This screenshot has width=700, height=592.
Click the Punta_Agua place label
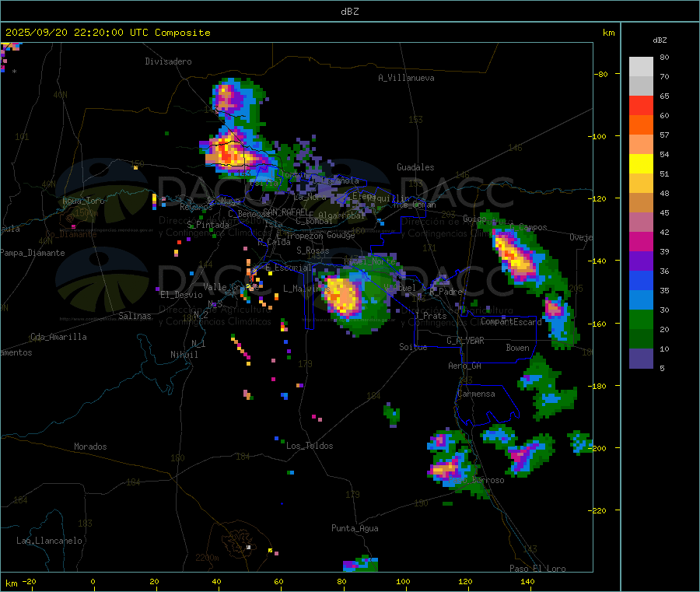(x=355, y=529)
